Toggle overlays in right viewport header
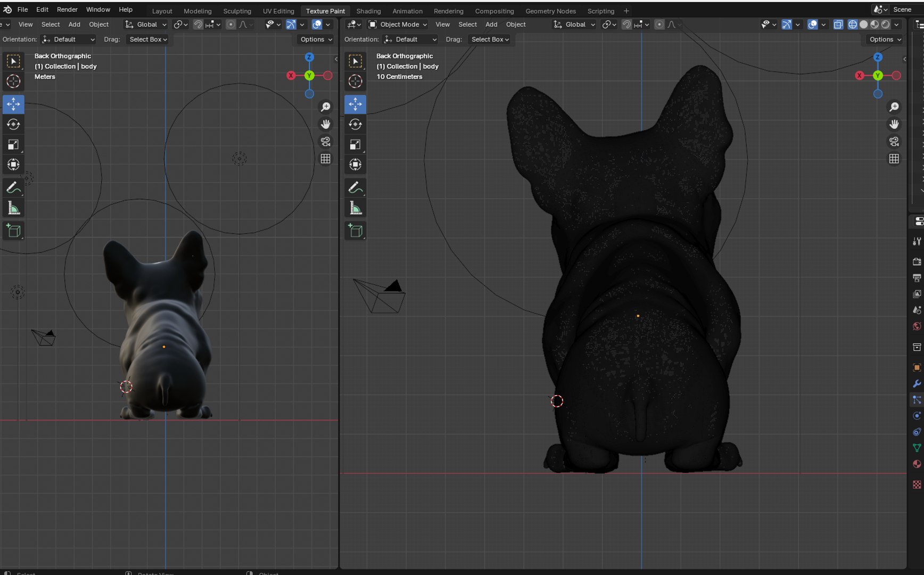The width and height of the screenshot is (924, 575). [x=812, y=24]
